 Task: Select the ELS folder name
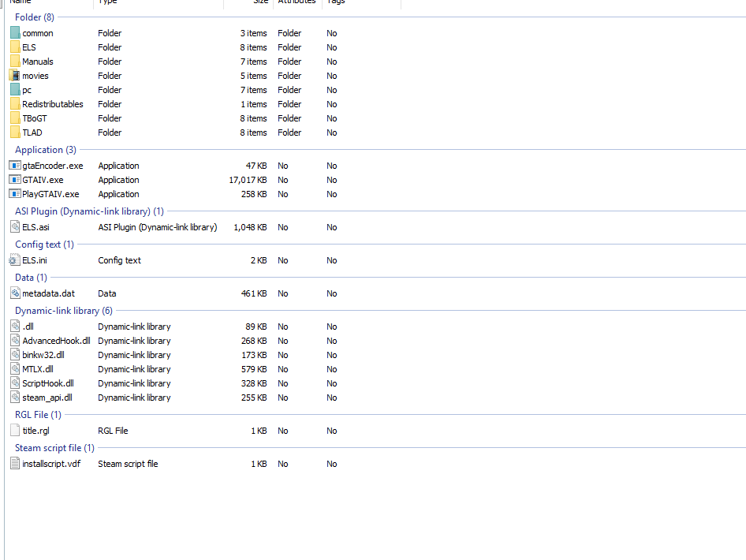point(29,47)
